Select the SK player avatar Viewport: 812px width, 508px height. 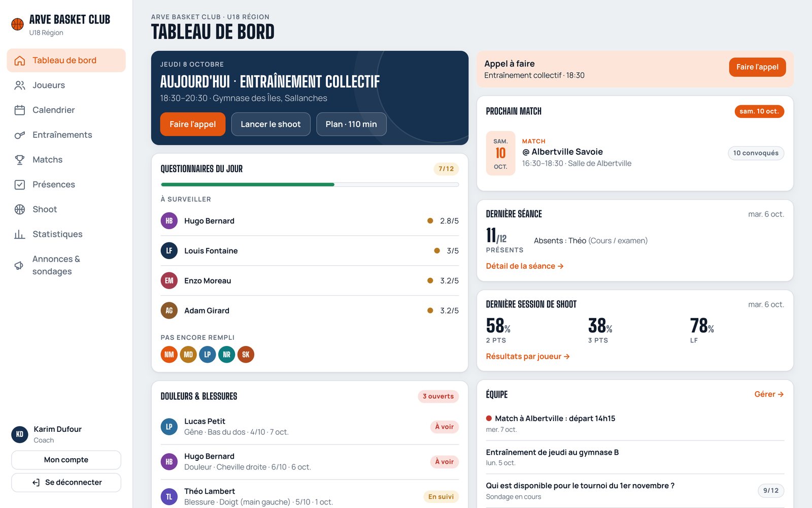click(246, 355)
